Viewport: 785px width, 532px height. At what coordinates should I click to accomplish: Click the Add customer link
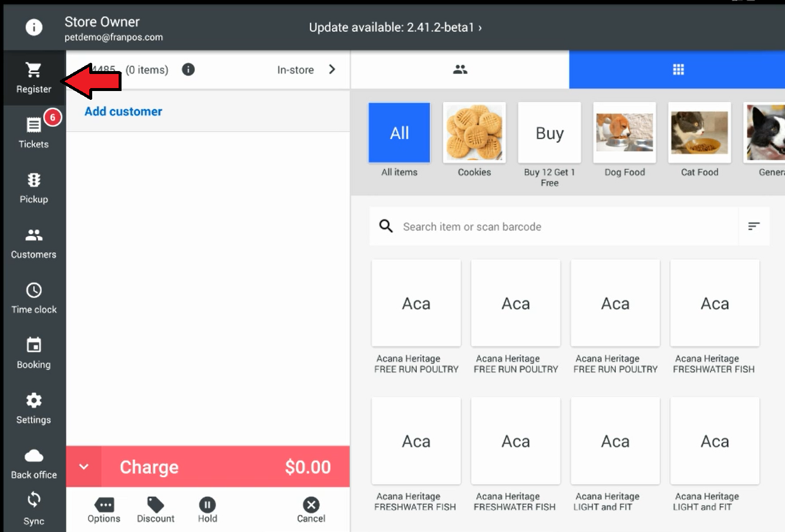pyautogui.click(x=123, y=112)
